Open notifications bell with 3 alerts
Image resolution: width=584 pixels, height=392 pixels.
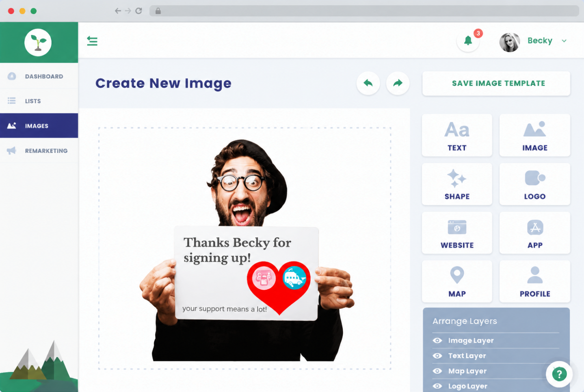468,41
